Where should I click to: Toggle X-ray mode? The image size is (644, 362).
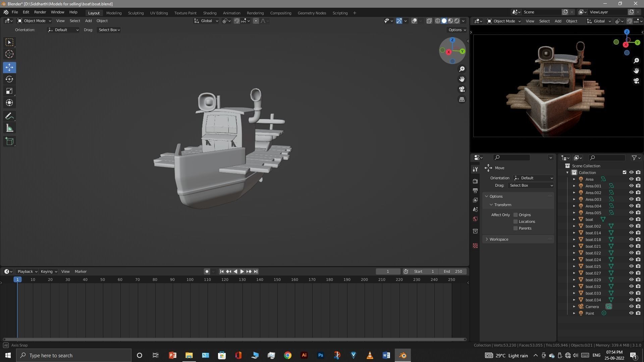429,21
